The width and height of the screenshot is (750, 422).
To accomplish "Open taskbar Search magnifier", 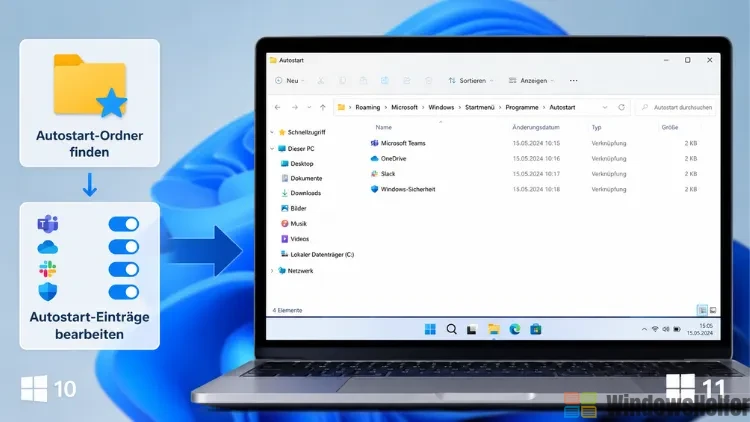I will tap(451, 329).
